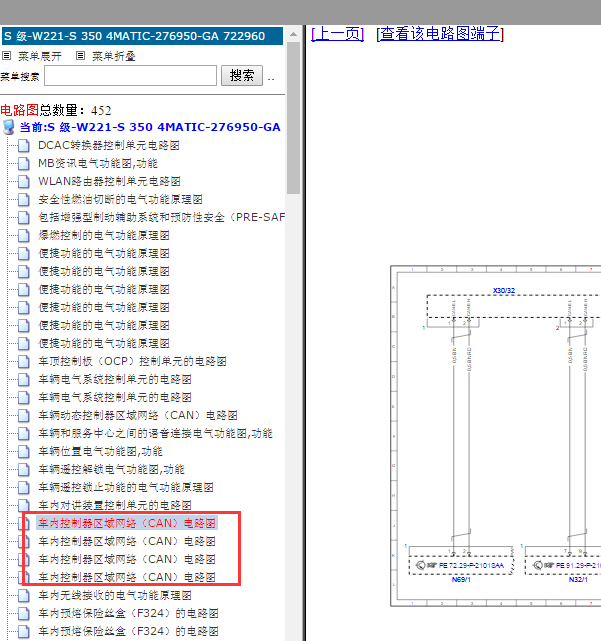This screenshot has width=601, height=641.
Task: Click document icon for 车辆遥控锁止功能 entry
Action: (x=24, y=487)
